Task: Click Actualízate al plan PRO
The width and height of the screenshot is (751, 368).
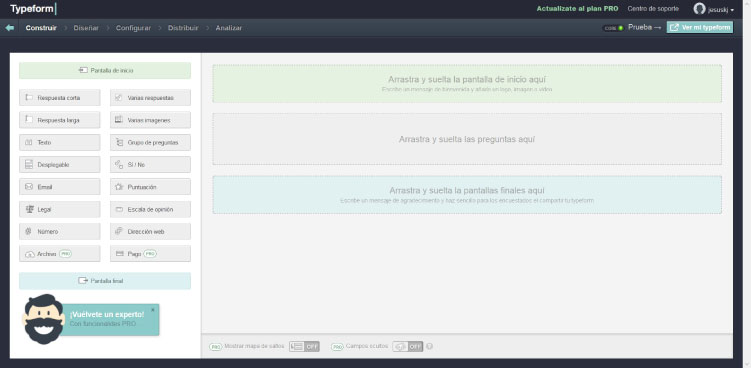Action: coord(577,9)
